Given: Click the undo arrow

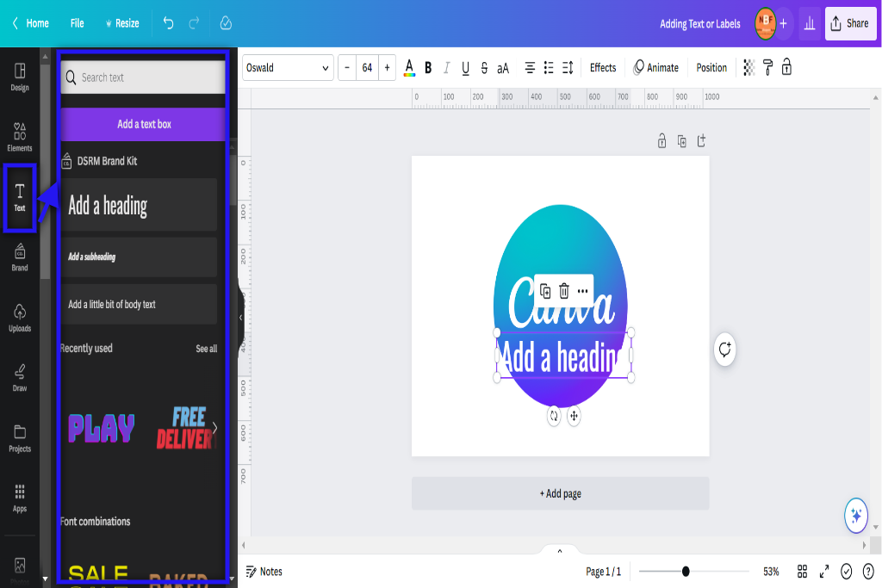Looking at the screenshot, I should pos(168,23).
